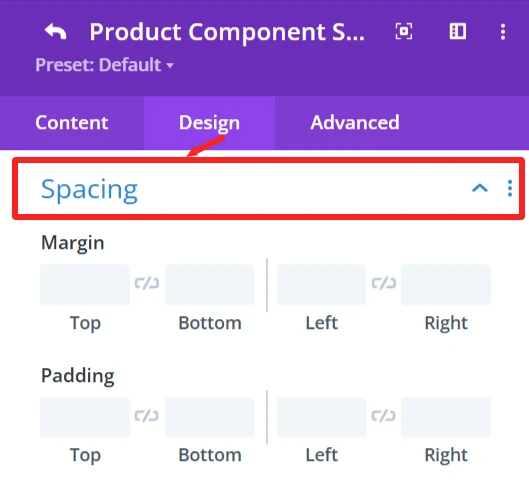Click the Margin Bottom input field
529x498 pixels.
210,284
